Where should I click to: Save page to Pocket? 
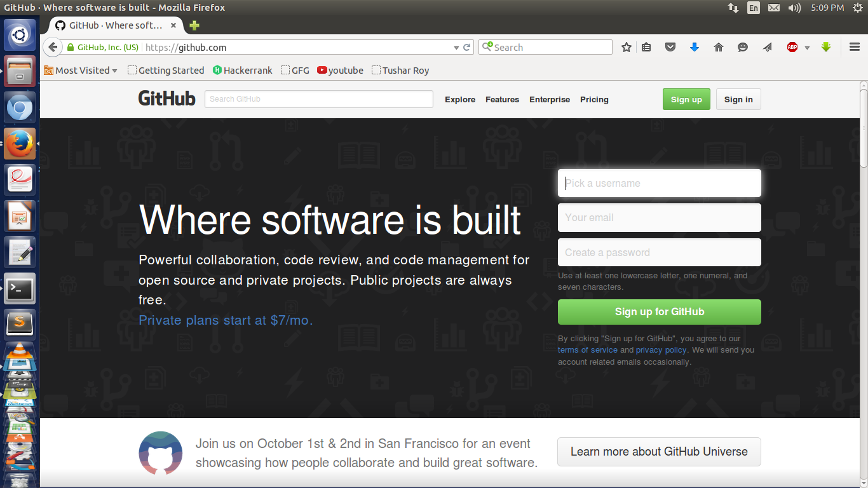(x=670, y=47)
